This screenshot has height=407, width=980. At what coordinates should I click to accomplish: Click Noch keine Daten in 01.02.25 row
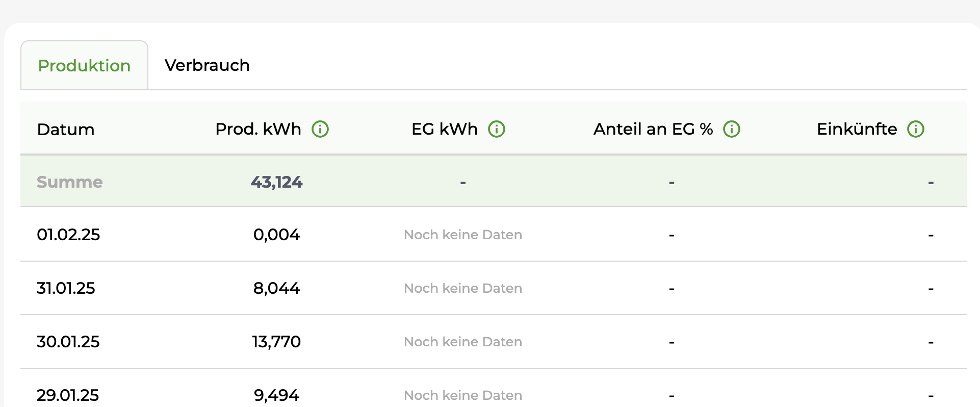(x=463, y=235)
